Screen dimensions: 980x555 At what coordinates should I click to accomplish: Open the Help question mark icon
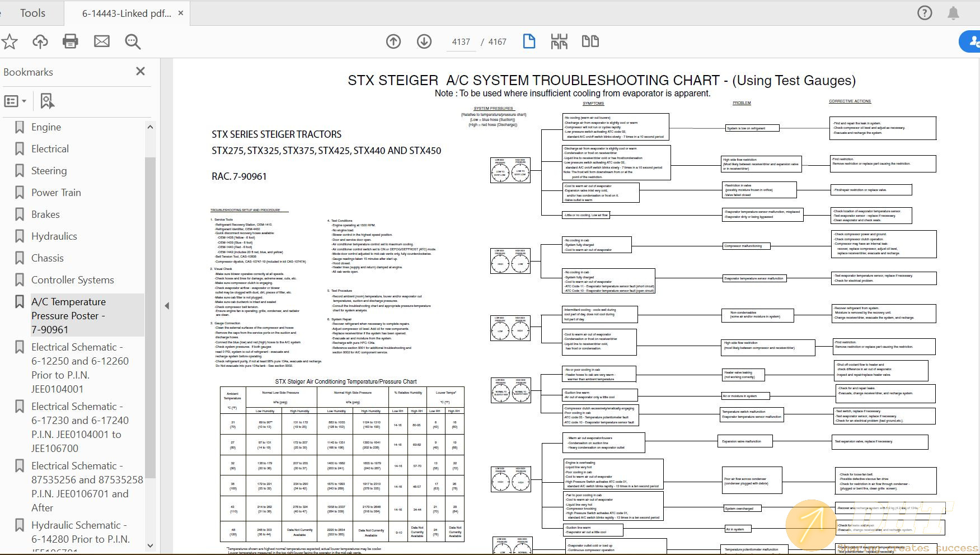point(925,13)
